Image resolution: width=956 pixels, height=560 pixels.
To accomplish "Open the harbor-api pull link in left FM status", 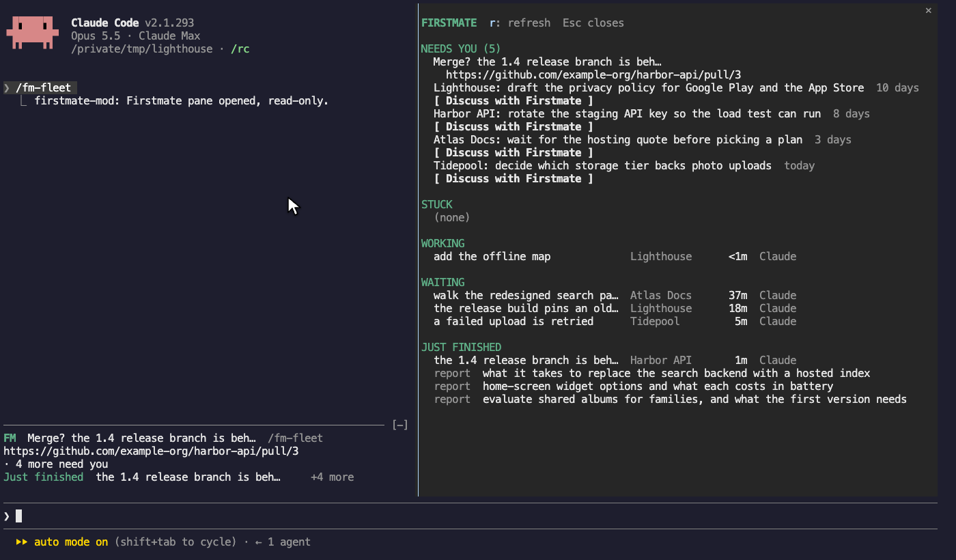I will tap(151, 451).
